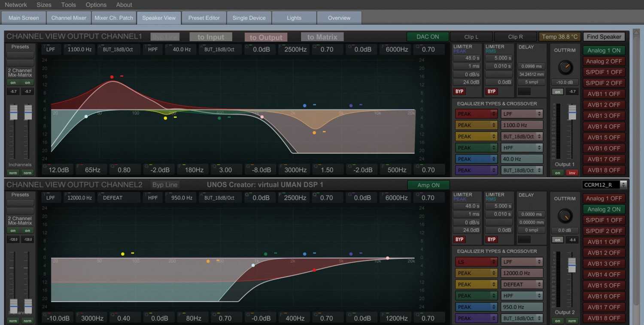Screen dimensions: 644x325
Task: Open Channel 1 HPF crossover type dropdown
Action: click(x=522, y=147)
